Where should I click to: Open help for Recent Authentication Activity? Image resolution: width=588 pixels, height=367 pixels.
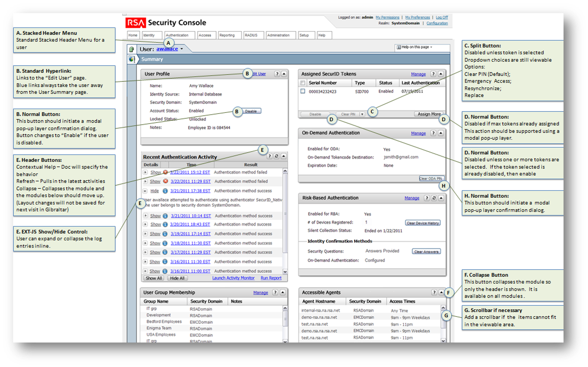[270, 156]
